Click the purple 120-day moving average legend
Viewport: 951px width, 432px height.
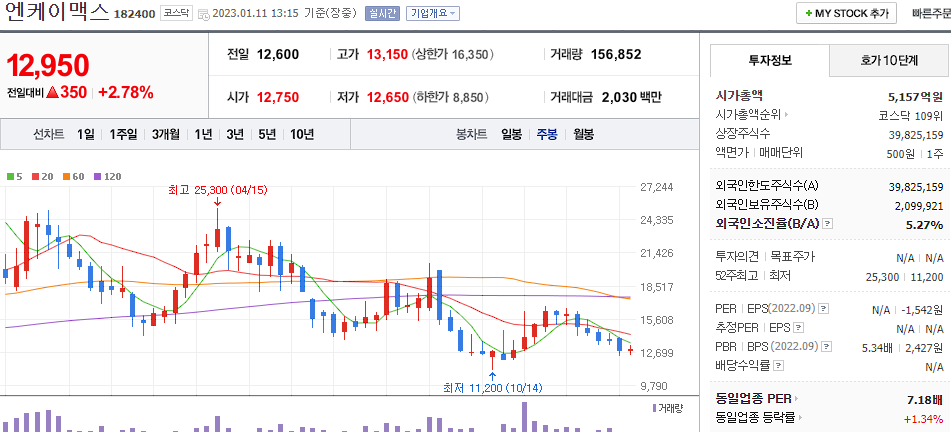click(107, 177)
